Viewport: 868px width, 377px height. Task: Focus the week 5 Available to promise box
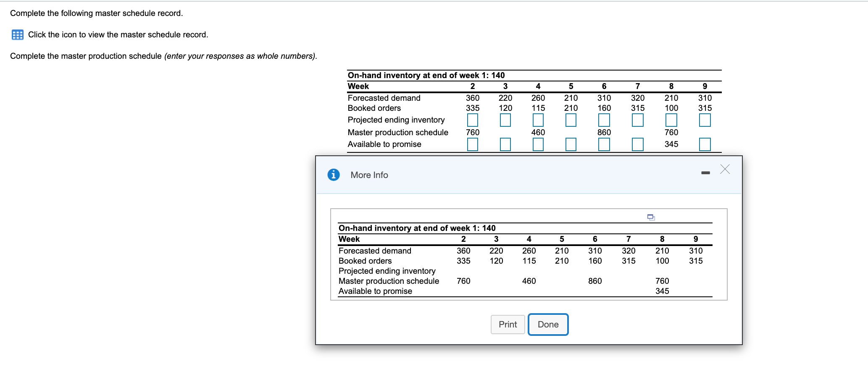tap(571, 144)
